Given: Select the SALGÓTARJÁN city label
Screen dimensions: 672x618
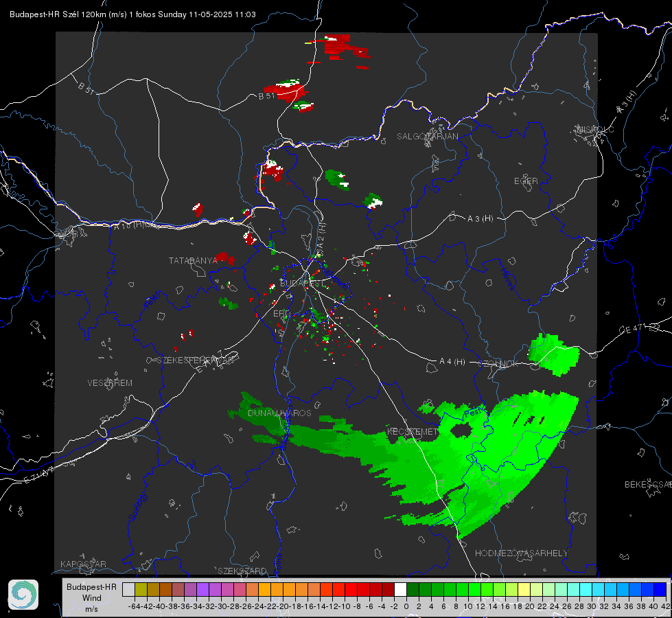Looking at the screenshot, I should click(427, 137).
